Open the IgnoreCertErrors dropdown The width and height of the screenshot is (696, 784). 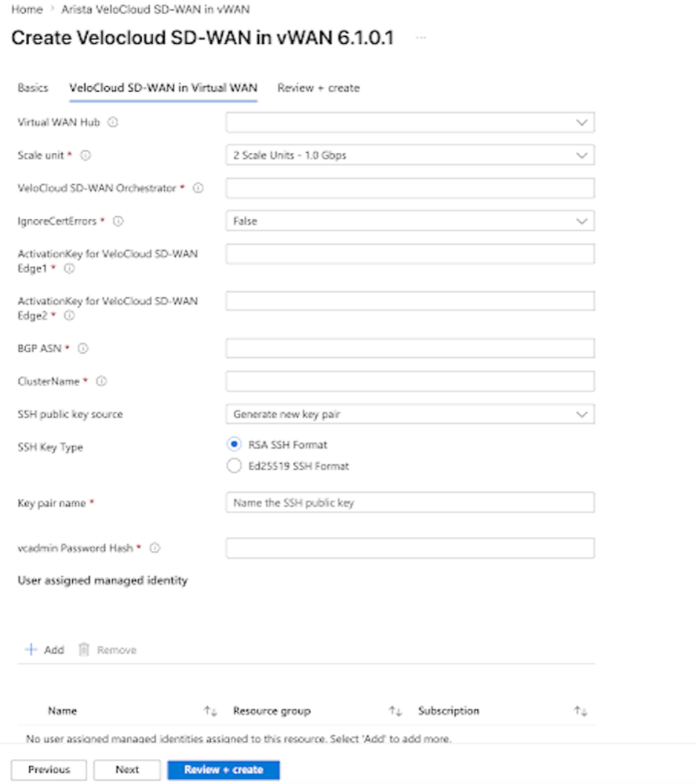pyautogui.click(x=410, y=221)
